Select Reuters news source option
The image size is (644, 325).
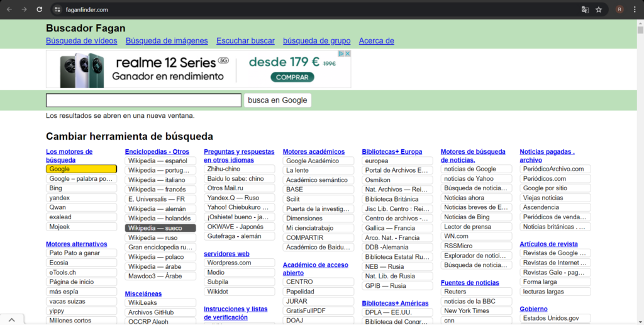[x=476, y=292]
